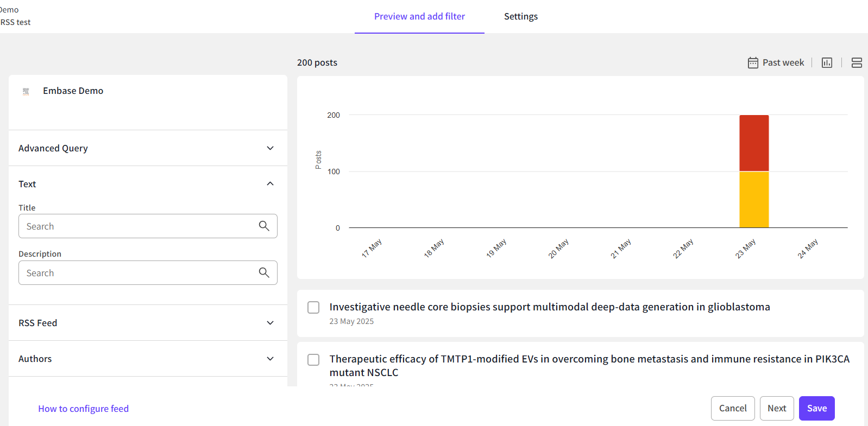
Task: Click the calendar icon beside Past week
Action: click(x=752, y=63)
